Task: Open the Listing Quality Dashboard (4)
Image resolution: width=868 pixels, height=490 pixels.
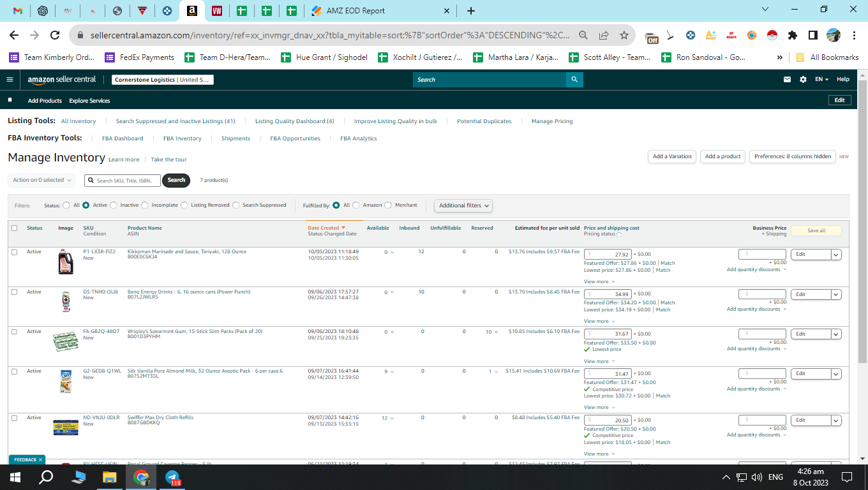Action: pyautogui.click(x=294, y=121)
